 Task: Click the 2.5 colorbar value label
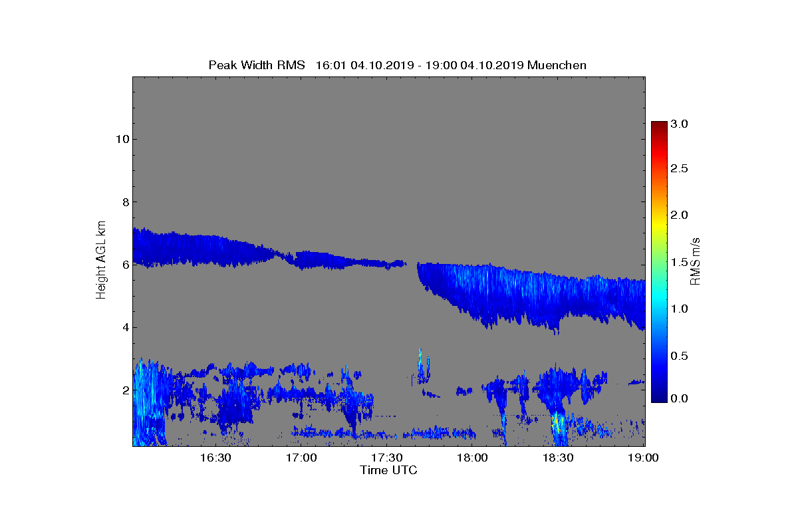(679, 169)
